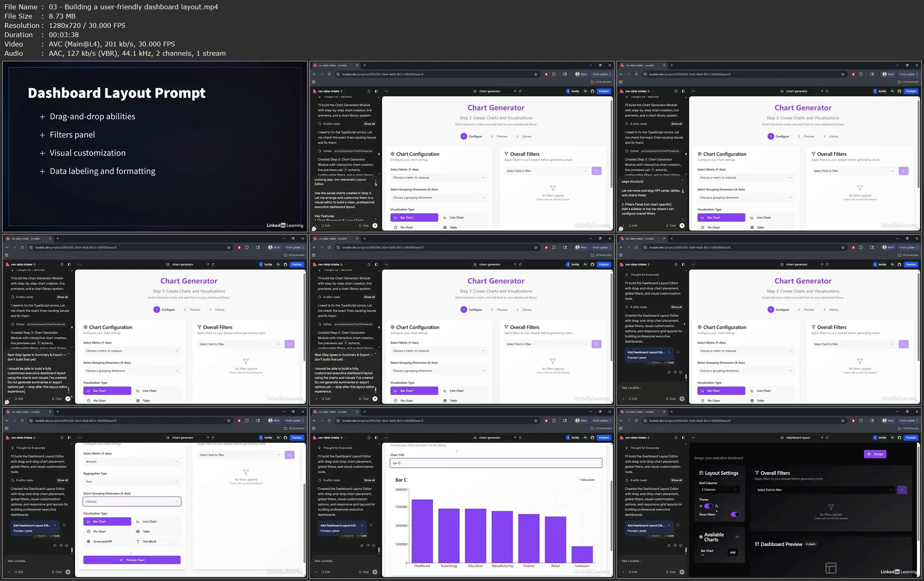This screenshot has width=924, height=581.
Task: Open the Sum aggregation type dropdown
Action: click(x=132, y=481)
